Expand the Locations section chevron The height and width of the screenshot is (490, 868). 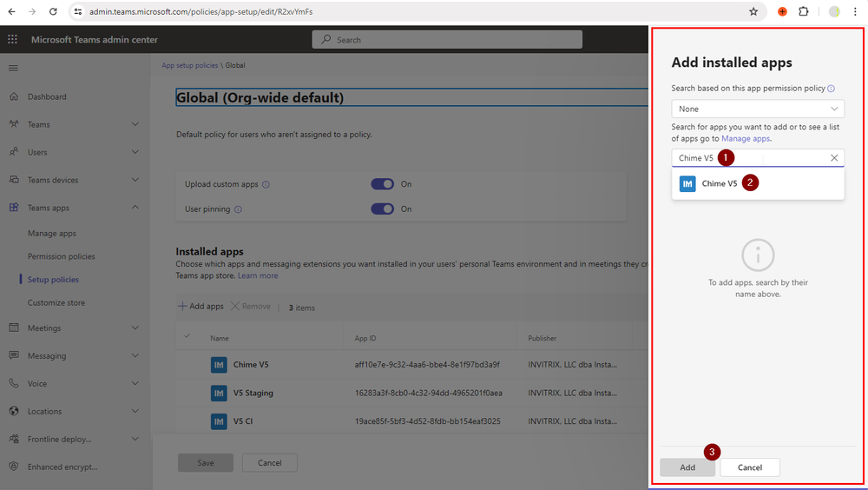click(135, 411)
